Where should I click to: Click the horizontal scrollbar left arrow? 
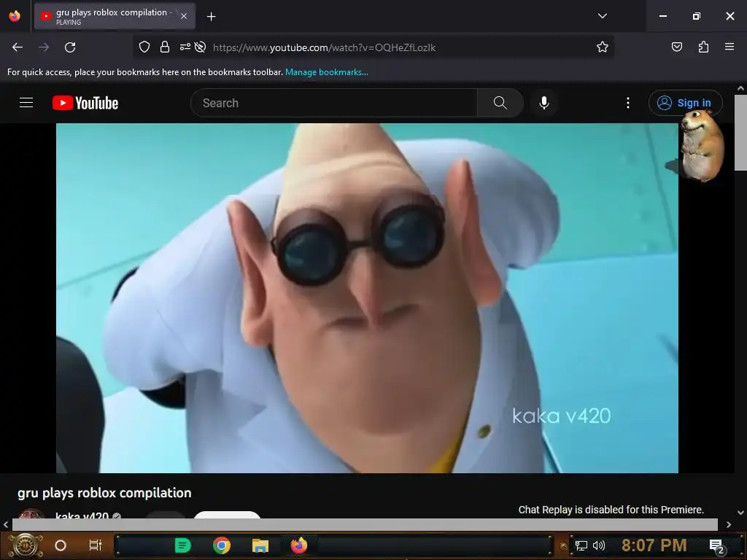(x=5, y=525)
